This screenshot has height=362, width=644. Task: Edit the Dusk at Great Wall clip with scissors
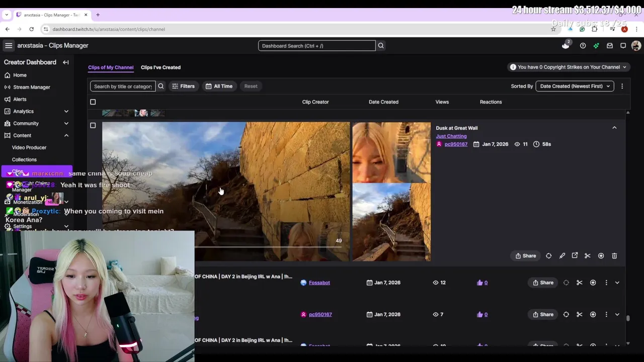click(587, 256)
